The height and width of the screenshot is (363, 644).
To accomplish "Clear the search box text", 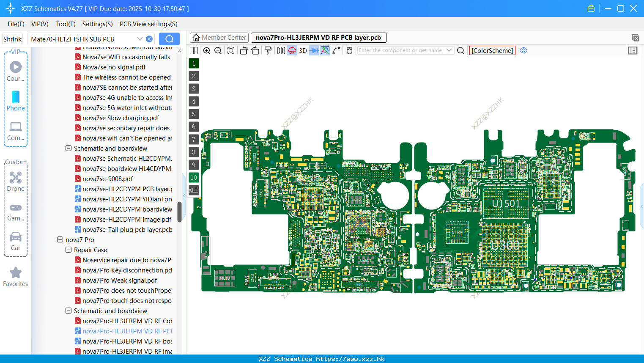I will tap(149, 39).
